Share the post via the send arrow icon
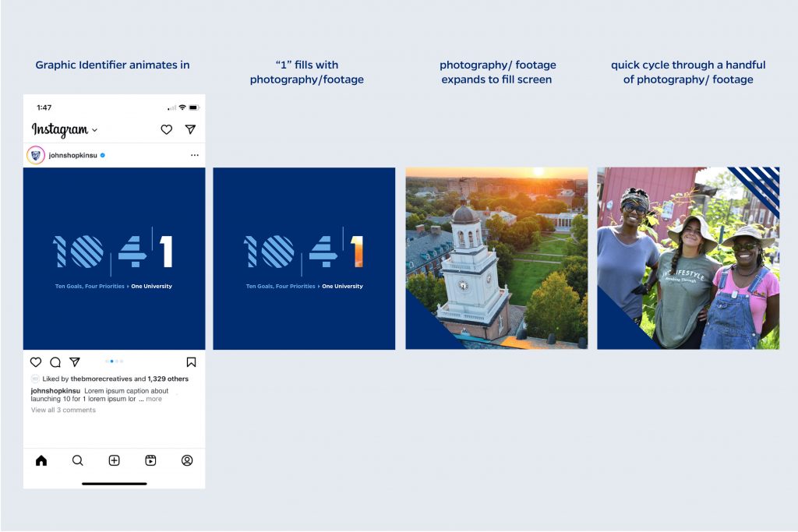 click(x=75, y=362)
